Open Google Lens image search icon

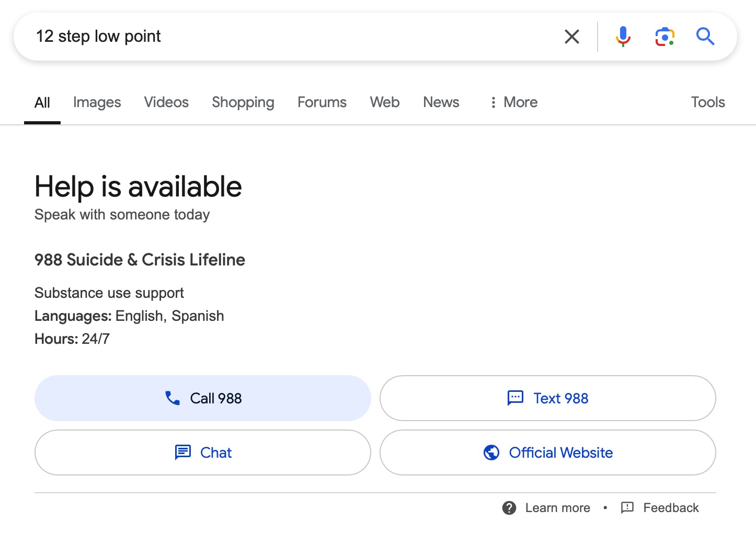coord(665,37)
